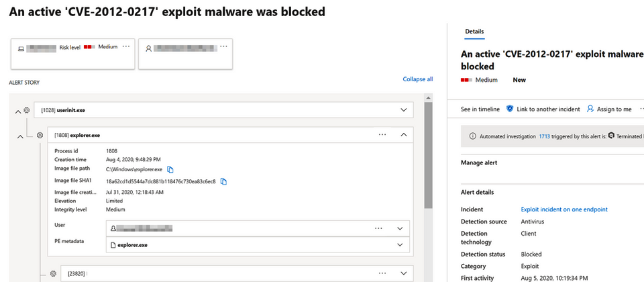Expand the userinit.exe process row

tap(403, 109)
